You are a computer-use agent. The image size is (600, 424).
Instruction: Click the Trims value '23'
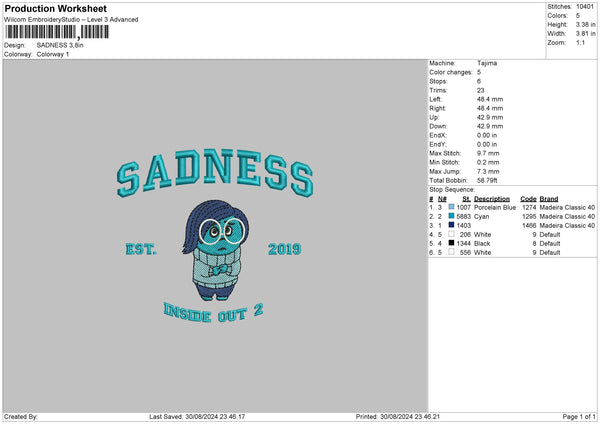pos(481,90)
